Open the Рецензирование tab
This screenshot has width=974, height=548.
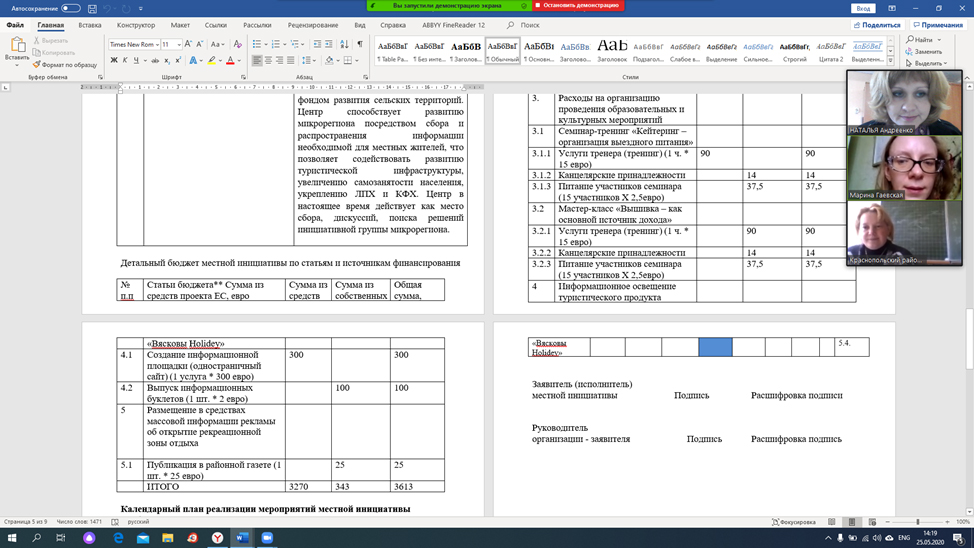pos(313,25)
